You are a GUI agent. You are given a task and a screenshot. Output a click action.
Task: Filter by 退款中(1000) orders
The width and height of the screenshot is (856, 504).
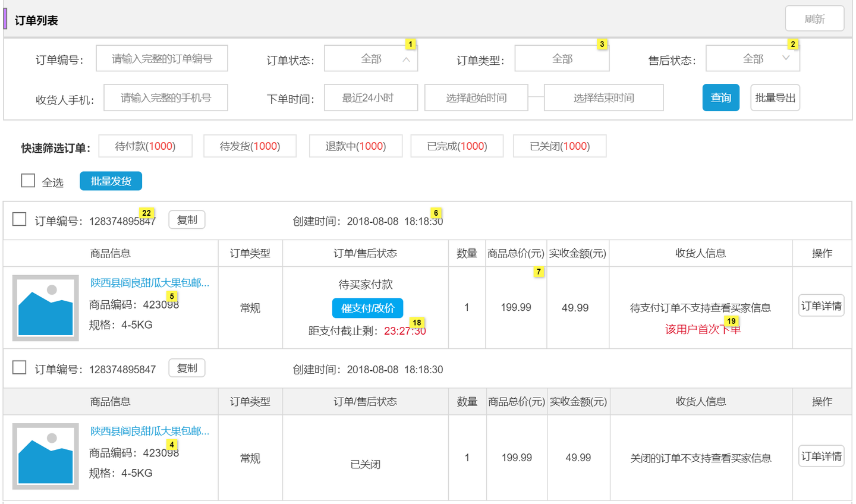click(x=355, y=146)
